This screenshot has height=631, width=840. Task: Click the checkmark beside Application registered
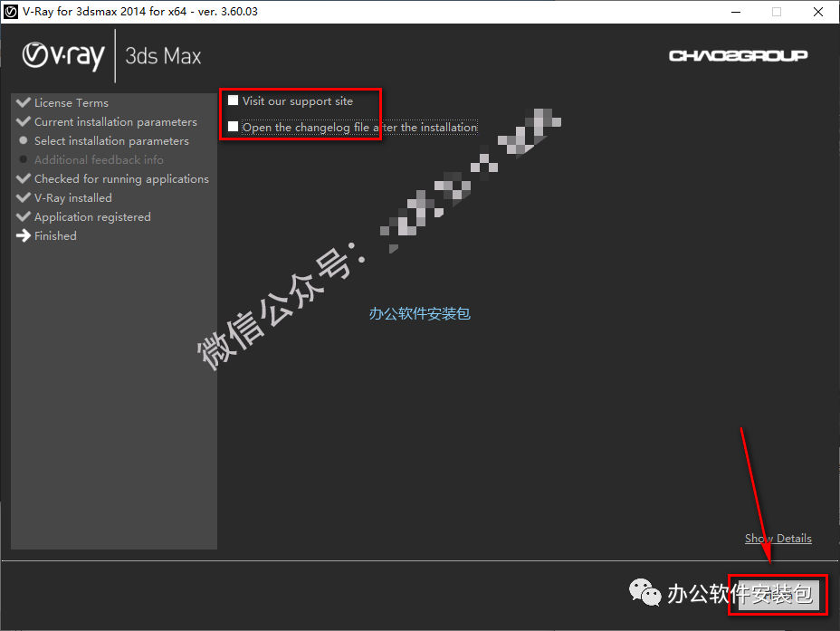coord(23,216)
